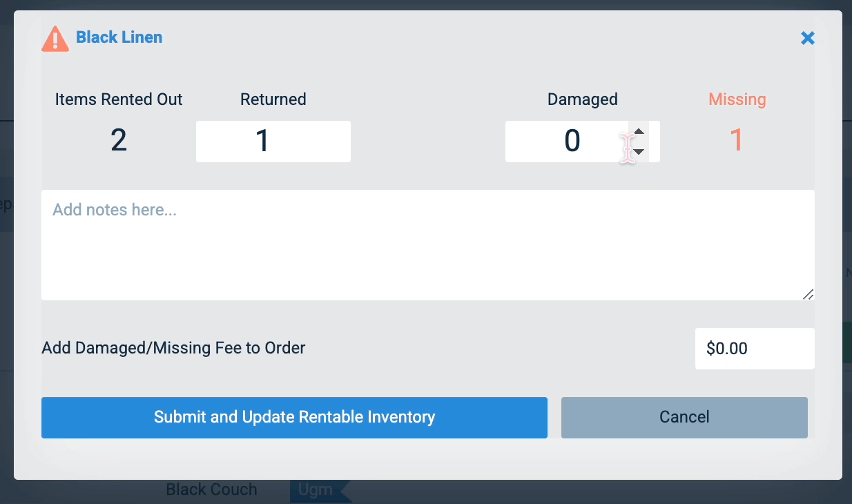Viewport: 852px width, 504px height.
Task: Select the Returned quantity field
Action: (273, 141)
